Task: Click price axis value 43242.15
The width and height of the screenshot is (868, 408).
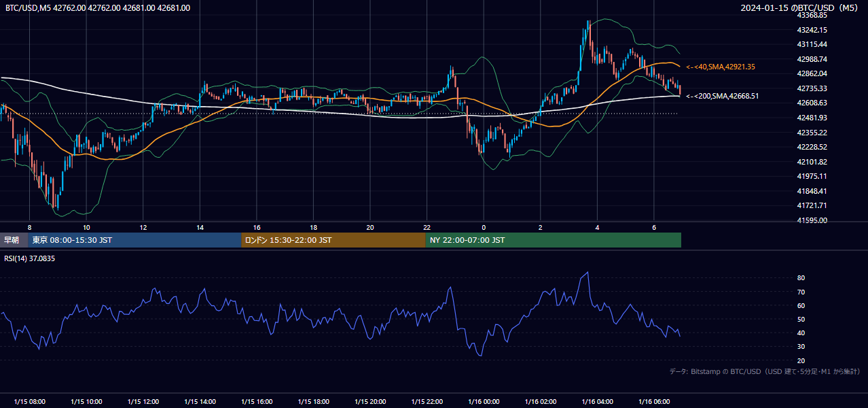Action: tap(812, 30)
